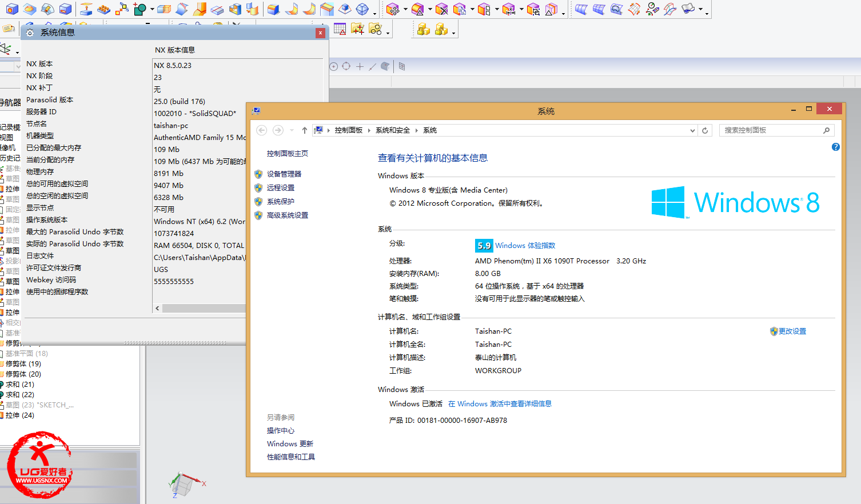Select the Move Face synchronous modeling tool
The height and width of the screenshot is (504, 861).
click(x=393, y=9)
